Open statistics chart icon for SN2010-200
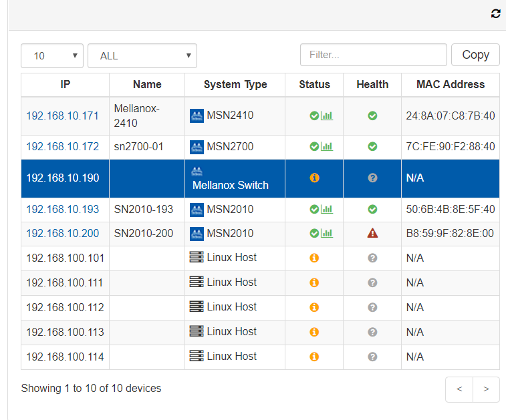The image size is (506, 420). coord(327,233)
